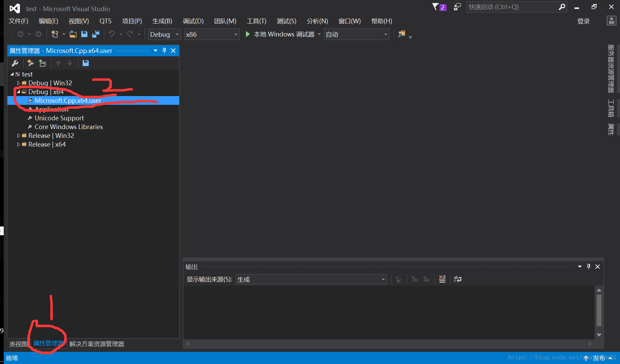Image resolution: width=620 pixels, height=364 pixels.
Task: Add new project property sheet icon
Action: coord(31,63)
